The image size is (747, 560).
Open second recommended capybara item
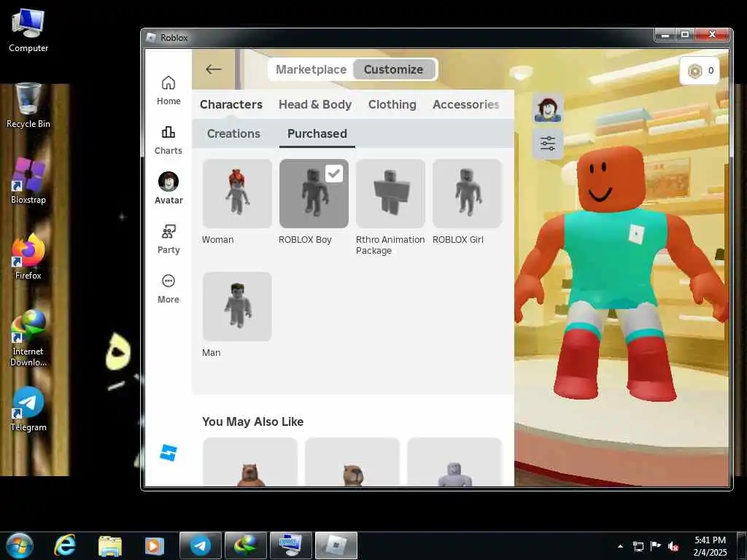point(352,462)
